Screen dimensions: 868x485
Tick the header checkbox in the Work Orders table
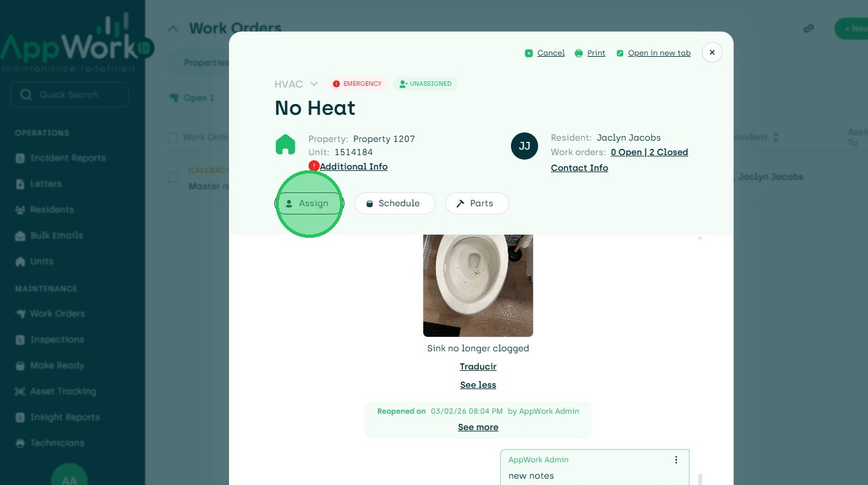click(x=173, y=137)
